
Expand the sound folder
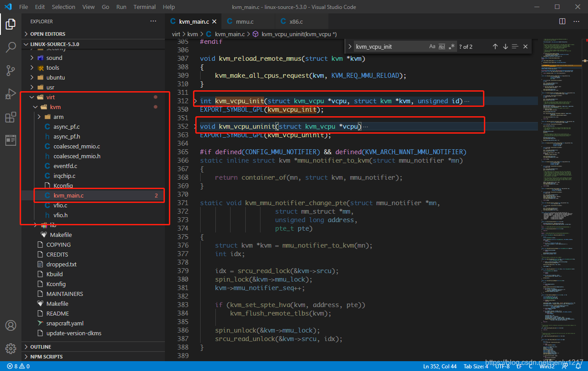coord(93,58)
